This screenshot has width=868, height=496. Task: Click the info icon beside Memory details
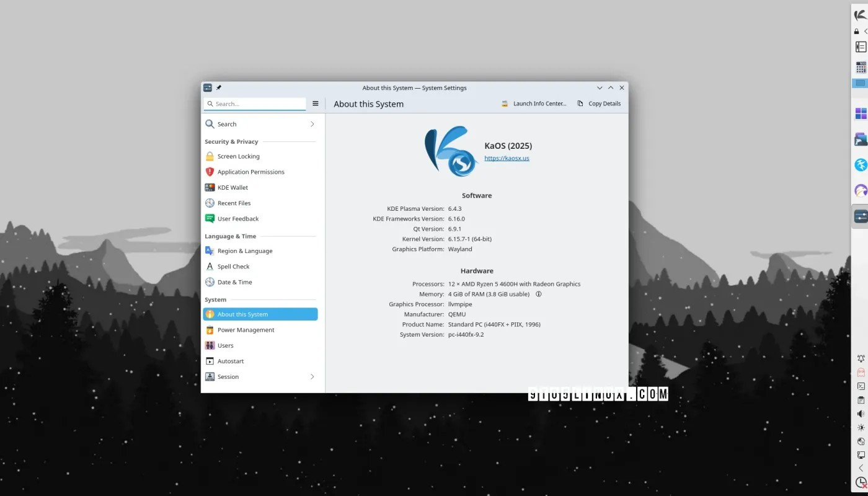click(538, 294)
